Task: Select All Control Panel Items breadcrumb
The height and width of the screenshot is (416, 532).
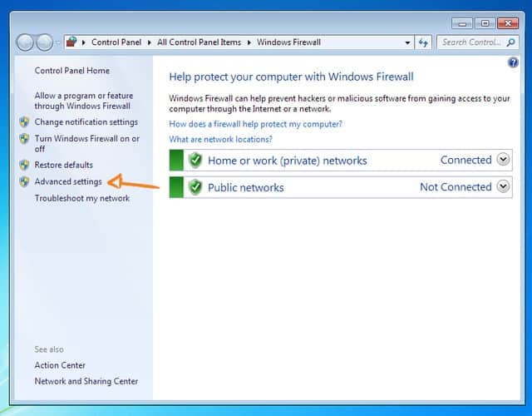Action: [199, 42]
